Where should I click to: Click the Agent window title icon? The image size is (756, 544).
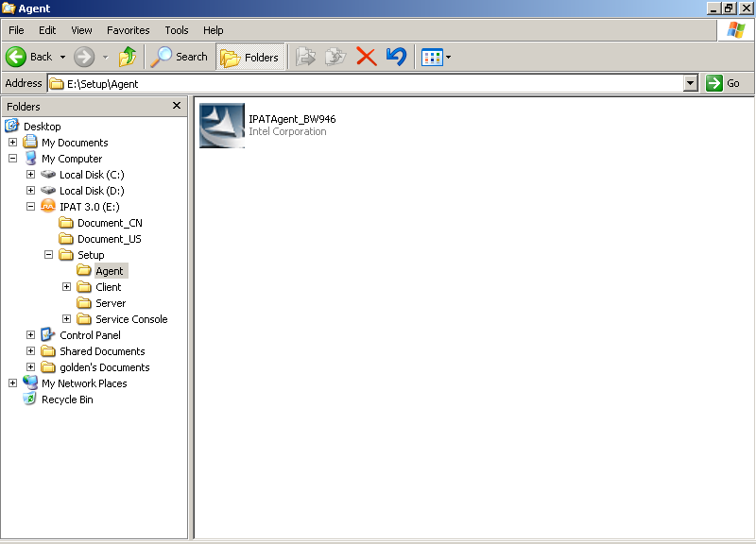[x=9, y=8]
